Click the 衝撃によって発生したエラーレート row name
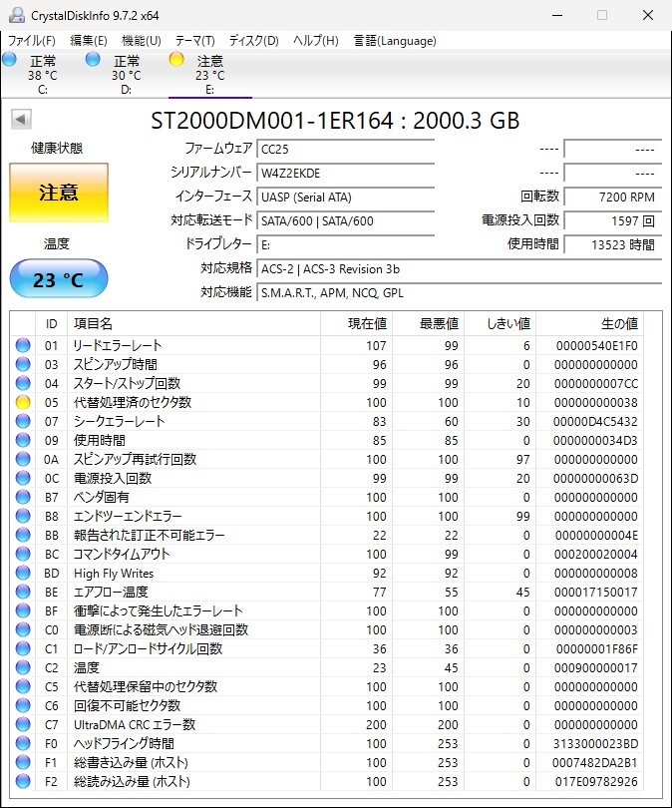Viewport: 672px width, 808px height. (158, 610)
